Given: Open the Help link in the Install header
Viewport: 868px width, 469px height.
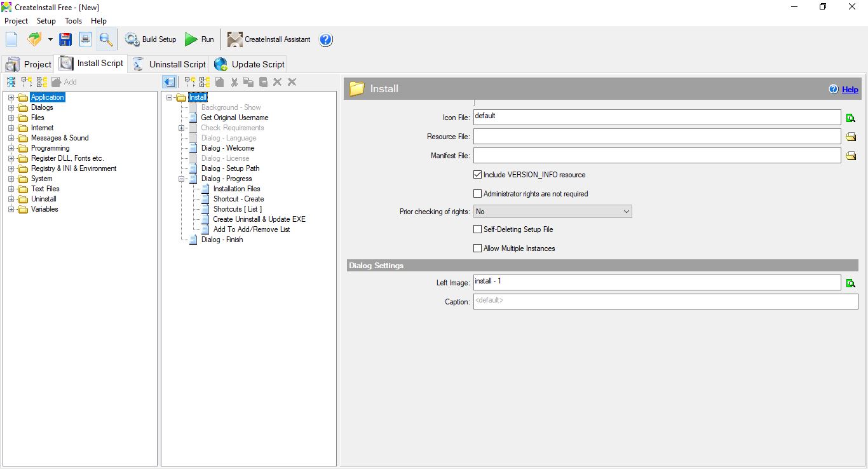Looking at the screenshot, I should [x=850, y=90].
